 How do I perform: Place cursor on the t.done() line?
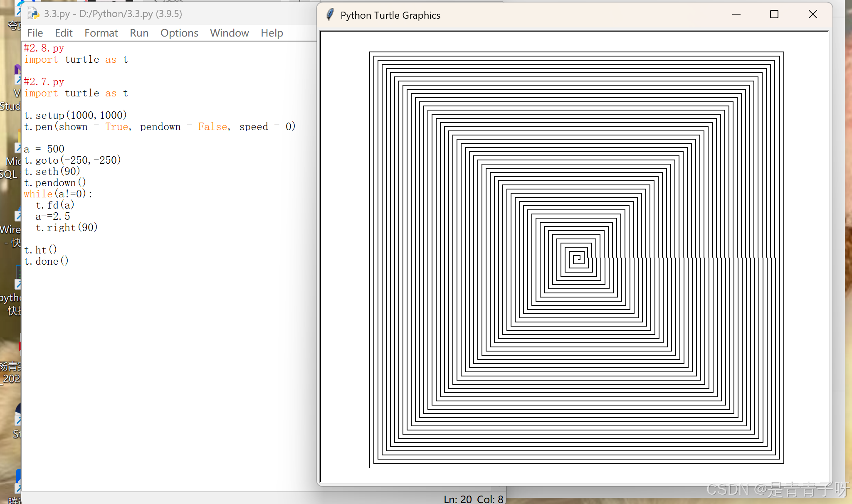point(47,261)
